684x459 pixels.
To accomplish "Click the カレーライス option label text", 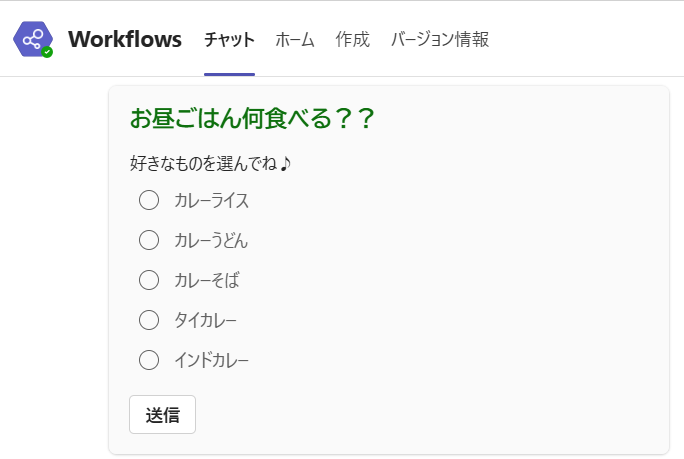I will [x=212, y=201].
